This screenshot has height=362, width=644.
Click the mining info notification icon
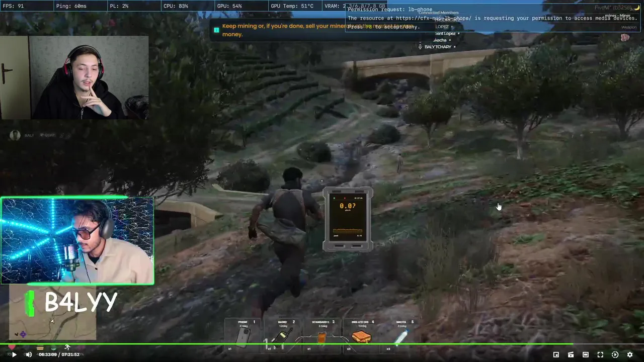pos(216,30)
